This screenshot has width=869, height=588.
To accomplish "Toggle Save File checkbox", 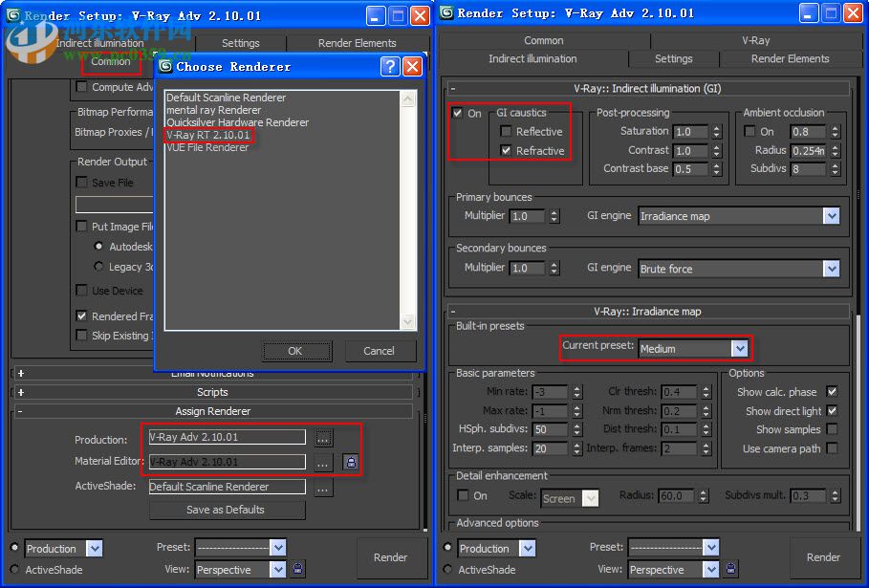I will (81, 183).
